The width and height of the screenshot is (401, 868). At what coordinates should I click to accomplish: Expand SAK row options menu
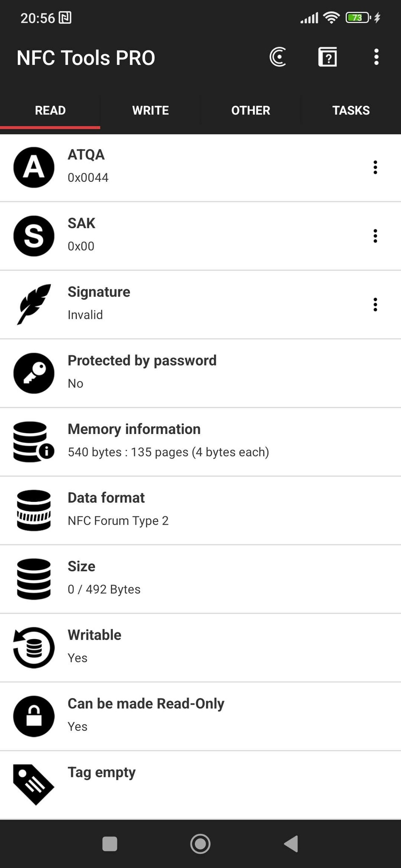[375, 236]
